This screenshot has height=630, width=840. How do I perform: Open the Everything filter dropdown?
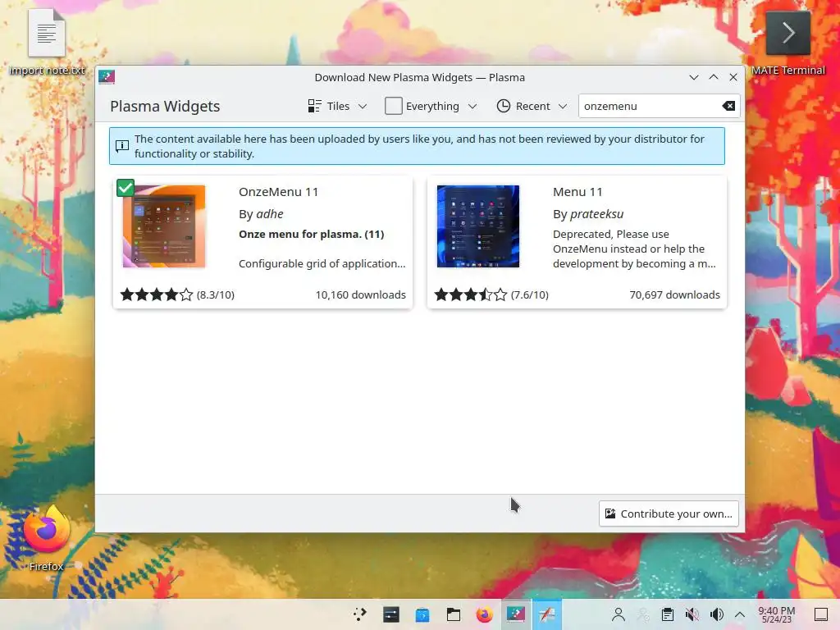click(x=431, y=106)
